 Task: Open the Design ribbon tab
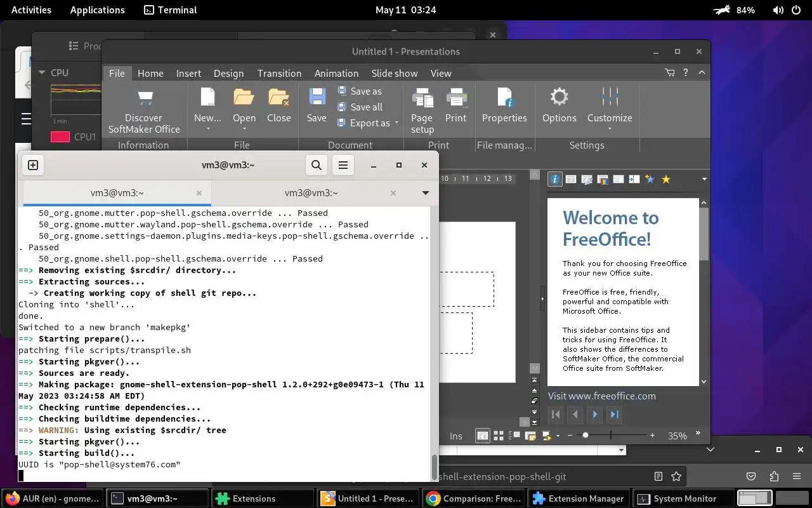tap(228, 73)
